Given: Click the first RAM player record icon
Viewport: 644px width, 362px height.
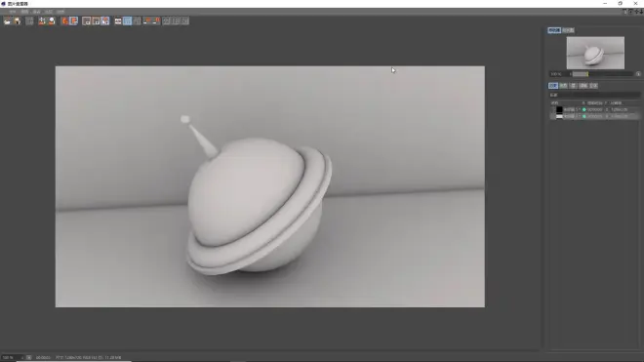Looking at the screenshot, I should pos(147,20).
